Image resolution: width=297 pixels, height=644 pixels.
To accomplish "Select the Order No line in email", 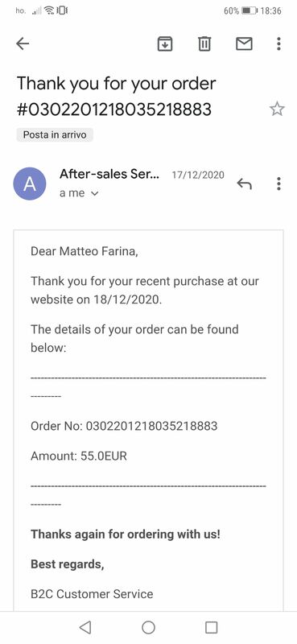I will click(124, 426).
